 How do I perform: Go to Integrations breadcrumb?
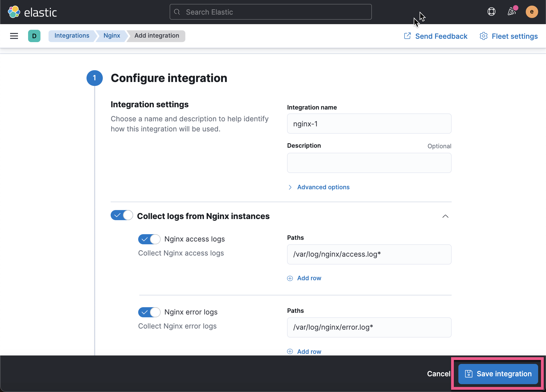pos(72,36)
